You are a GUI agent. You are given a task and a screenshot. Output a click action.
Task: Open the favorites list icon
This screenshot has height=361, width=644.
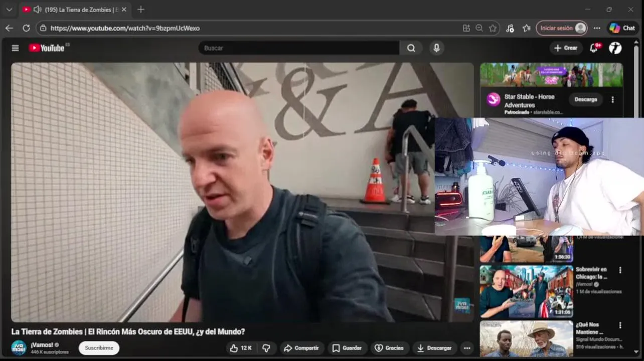526,28
